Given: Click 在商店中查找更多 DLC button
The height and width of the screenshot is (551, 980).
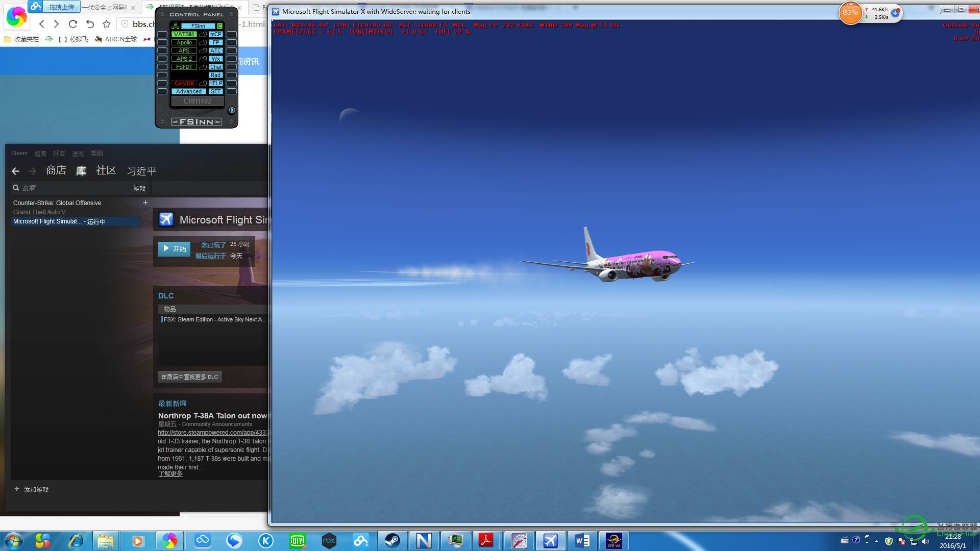Looking at the screenshot, I should pyautogui.click(x=190, y=377).
